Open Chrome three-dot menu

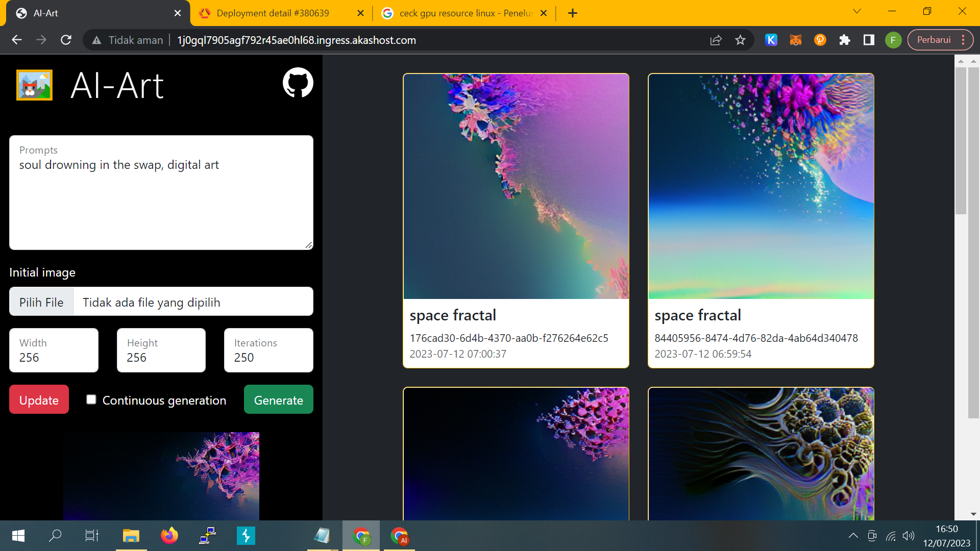pos(963,40)
